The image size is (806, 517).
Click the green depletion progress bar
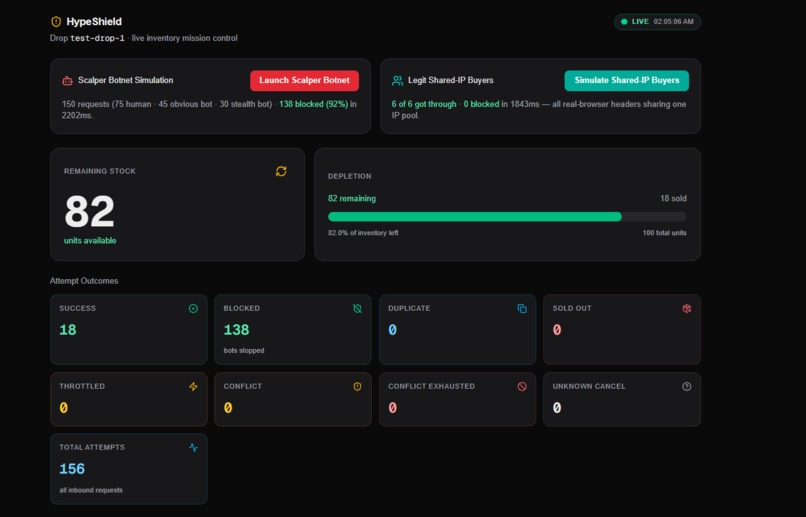coord(474,217)
